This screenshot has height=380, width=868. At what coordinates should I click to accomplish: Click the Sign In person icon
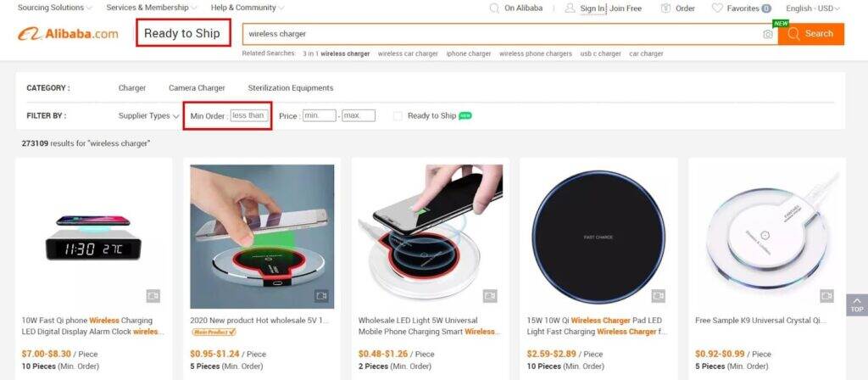570,8
